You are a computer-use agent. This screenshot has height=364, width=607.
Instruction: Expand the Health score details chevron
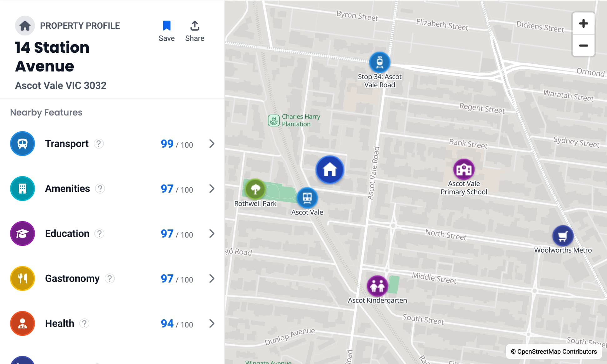(x=212, y=323)
